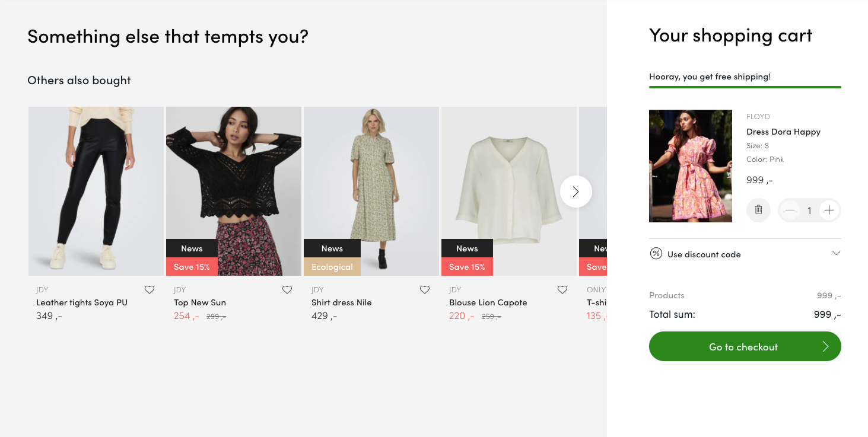
Task: View Shirt dress Nile product photo
Action: (371, 191)
